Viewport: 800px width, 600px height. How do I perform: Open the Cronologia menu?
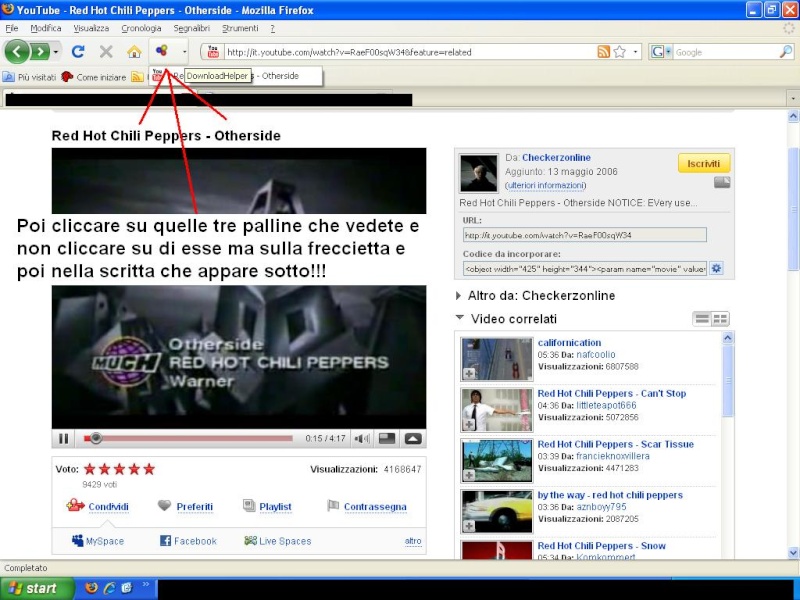point(141,28)
